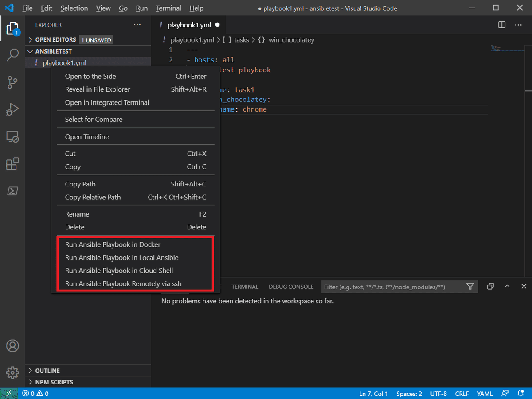Maximize the panel with the up chevron

click(507, 287)
